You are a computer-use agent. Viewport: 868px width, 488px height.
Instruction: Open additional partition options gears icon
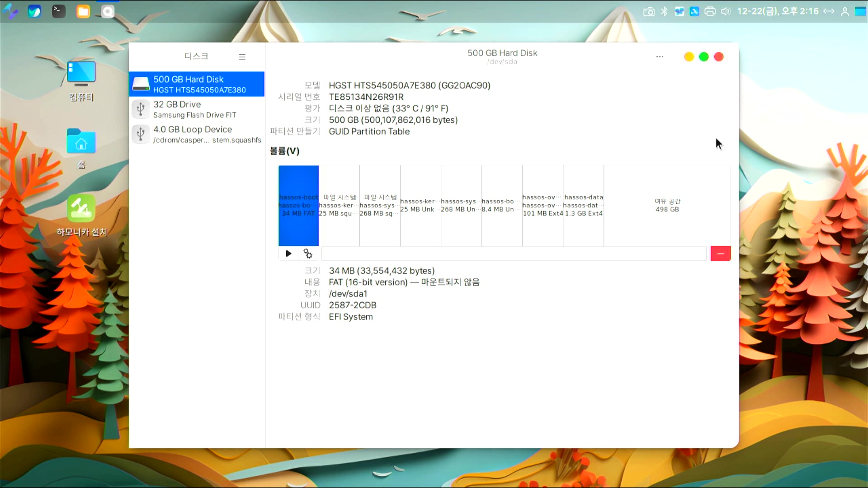tap(308, 253)
